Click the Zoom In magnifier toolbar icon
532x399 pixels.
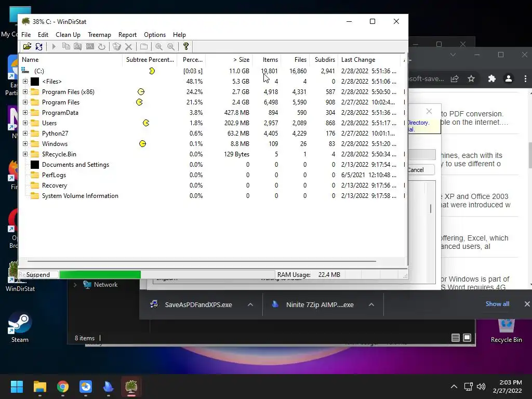click(159, 46)
